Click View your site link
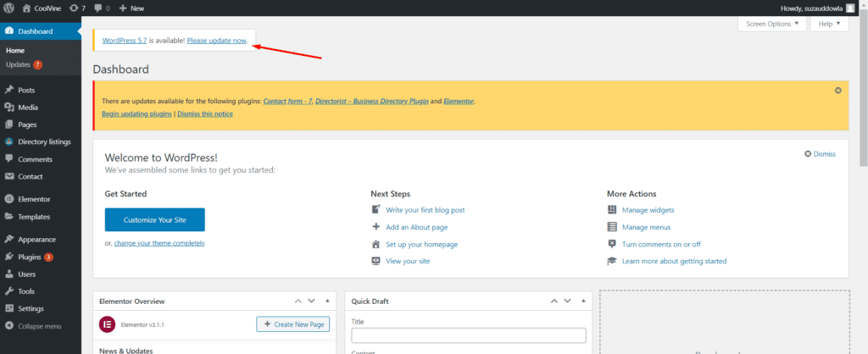 tap(408, 261)
